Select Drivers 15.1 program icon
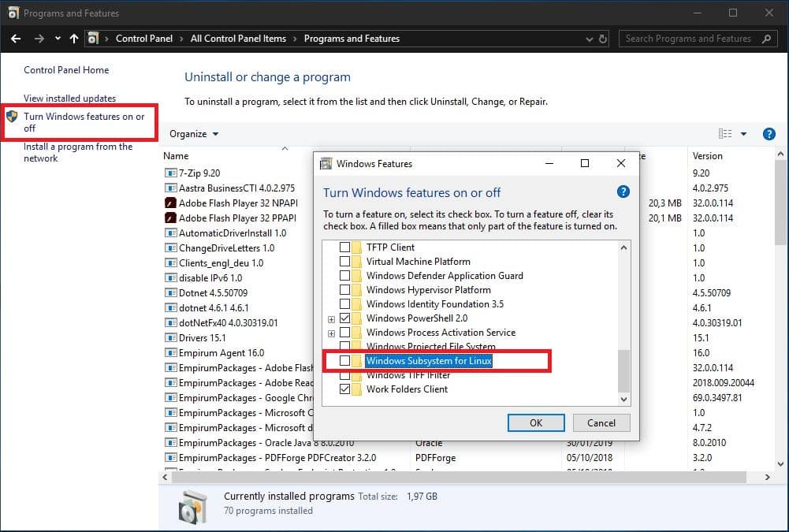 pos(170,338)
